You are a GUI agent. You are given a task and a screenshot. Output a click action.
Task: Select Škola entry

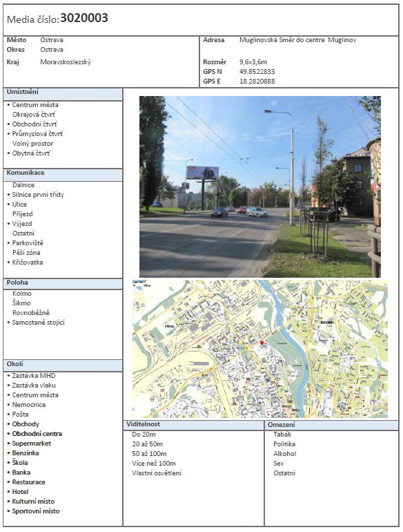(x=20, y=463)
